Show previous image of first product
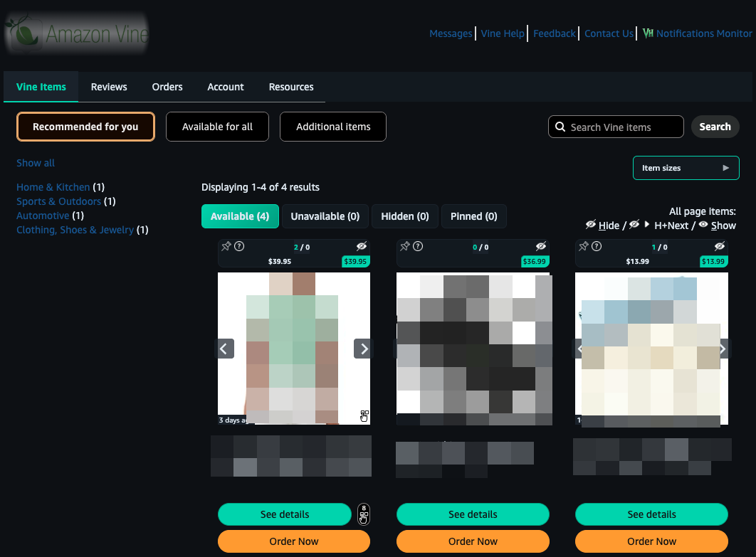 point(224,349)
